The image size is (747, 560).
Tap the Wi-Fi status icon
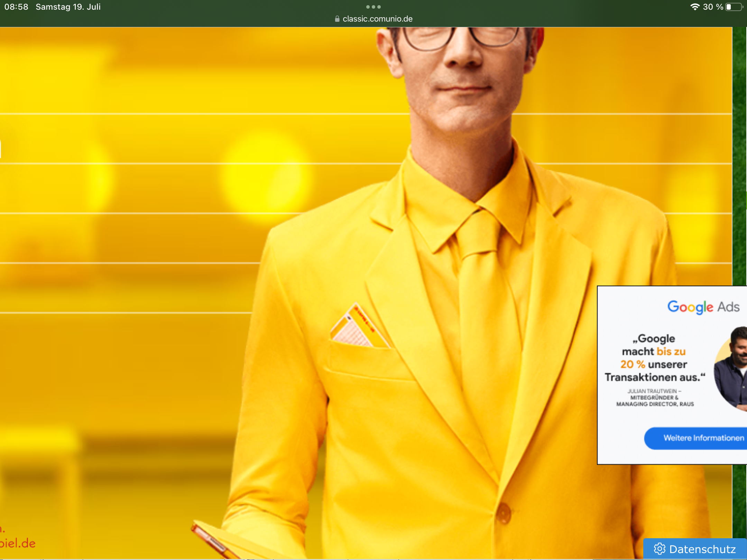694,7
